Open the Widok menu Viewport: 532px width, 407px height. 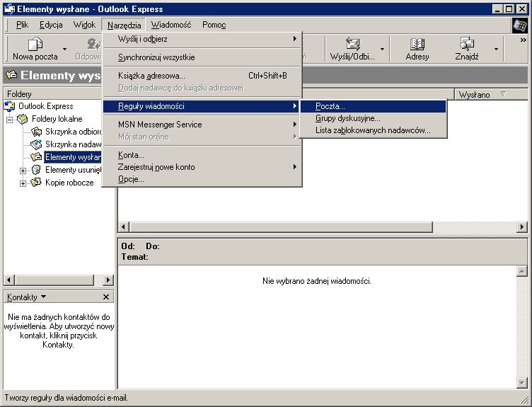84,25
